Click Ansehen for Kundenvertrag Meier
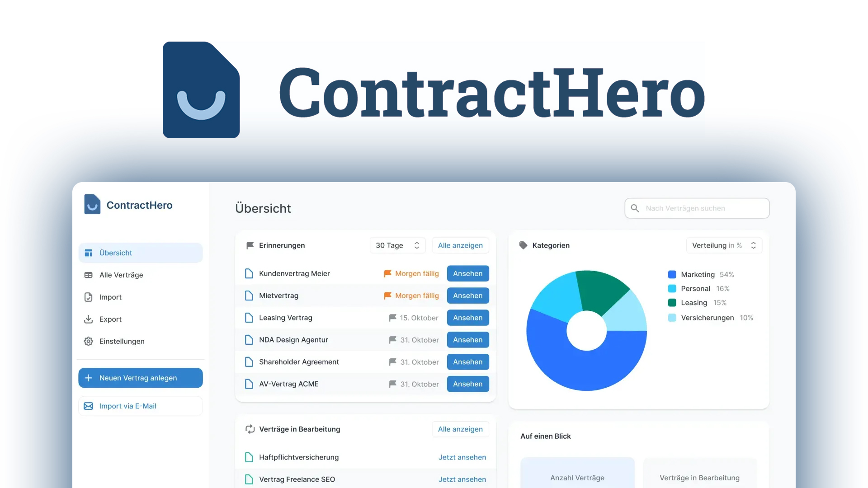The width and height of the screenshot is (868, 488). [x=467, y=273]
